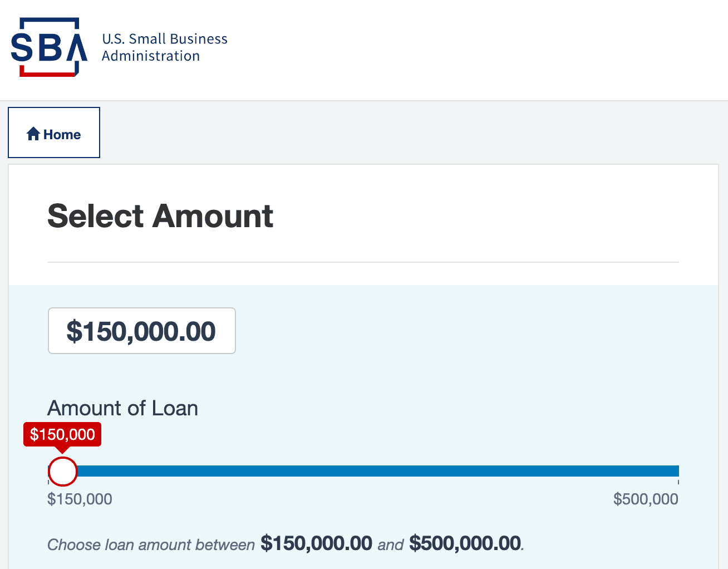Go to the Home page button
Image resolution: width=728 pixels, height=569 pixels.
[54, 133]
